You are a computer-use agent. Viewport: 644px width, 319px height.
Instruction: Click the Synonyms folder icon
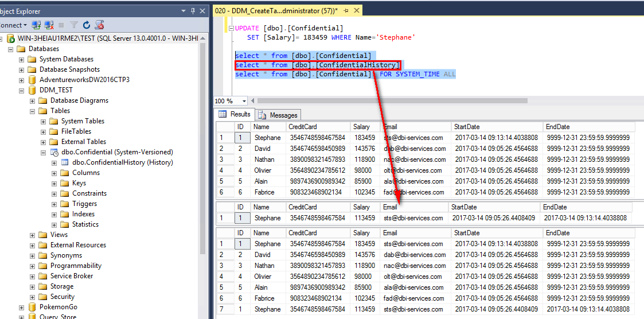coord(42,255)
